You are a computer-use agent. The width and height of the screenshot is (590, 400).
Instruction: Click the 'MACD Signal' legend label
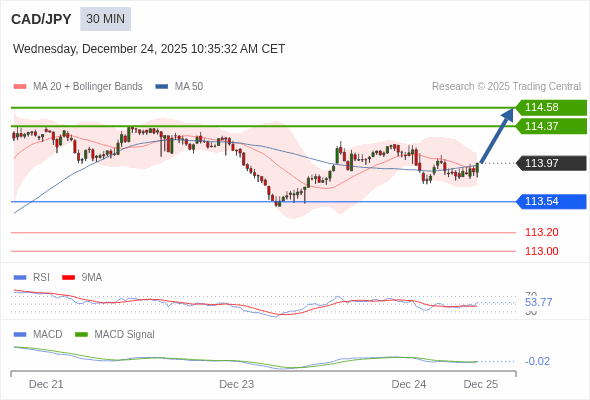[125, 335]
